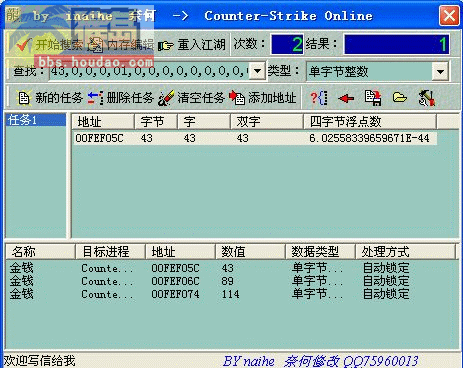This screenshot has height=368, width=463.
Task: Click the 处理方式 column header
Action: coord(405,251)
